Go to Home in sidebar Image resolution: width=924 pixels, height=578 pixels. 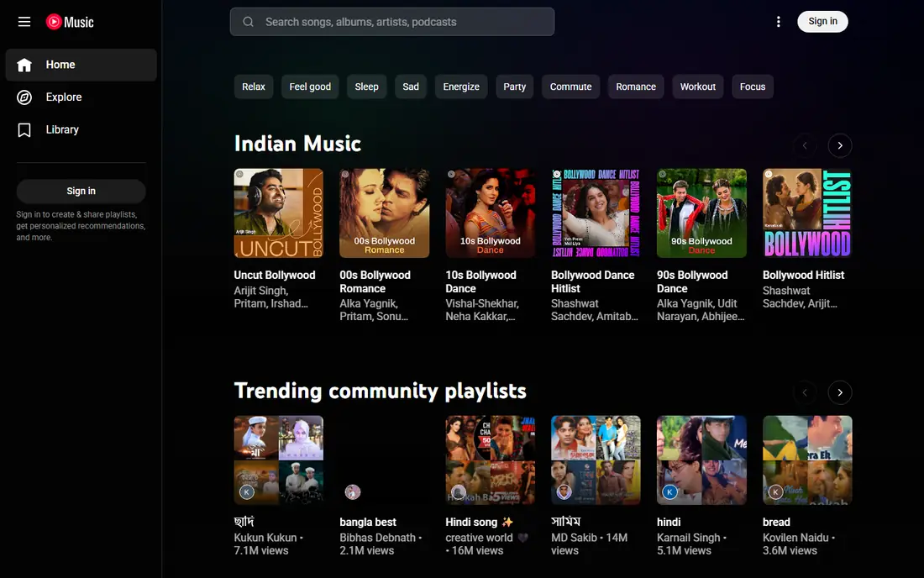81,65
